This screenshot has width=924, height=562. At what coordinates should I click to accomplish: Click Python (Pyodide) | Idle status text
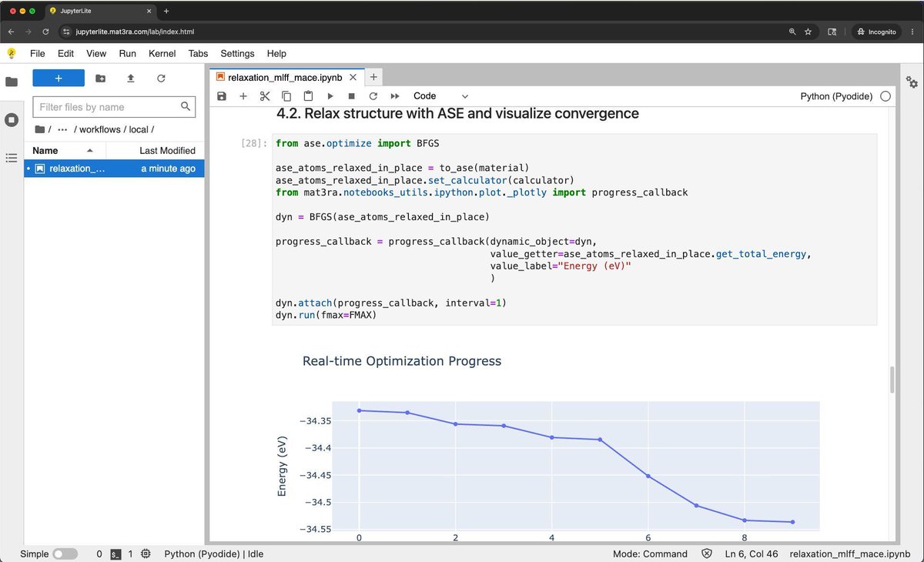click(x=214, y=554)
